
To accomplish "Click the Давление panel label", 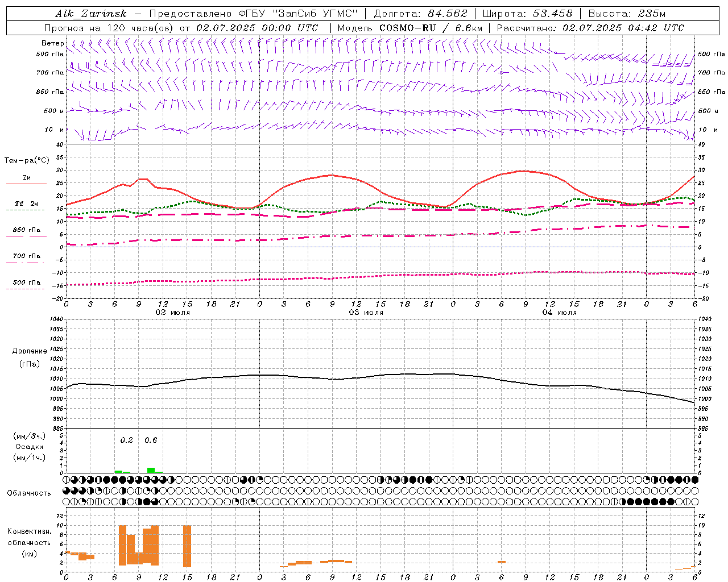I will (x=30, y=351).
